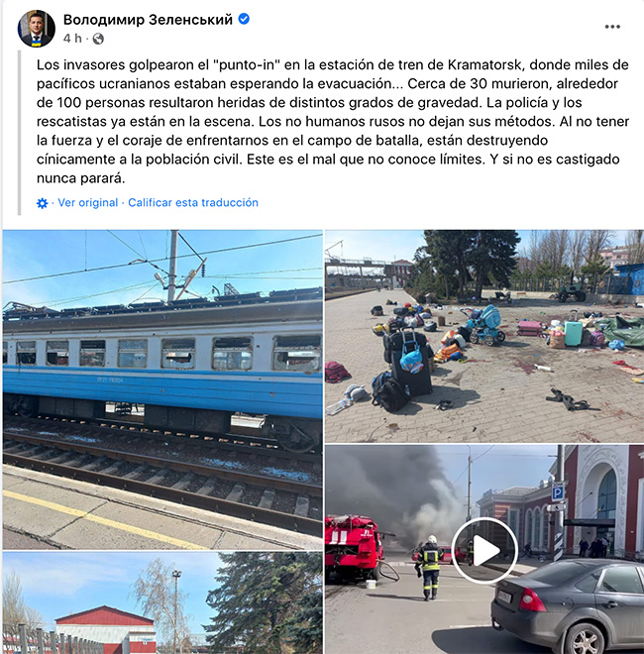Screen dimensions: 644x654
Task: Play the fire truck video
Action: 484,550
